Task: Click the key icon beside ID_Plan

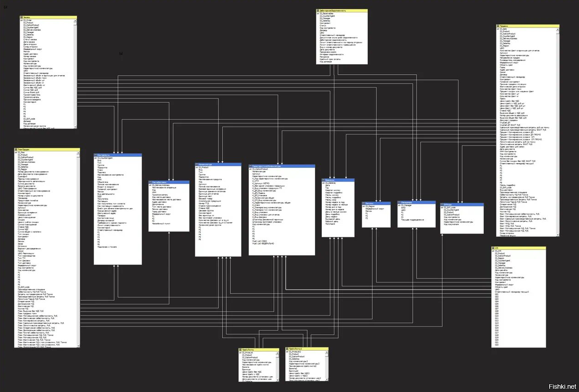Action: point(16,153)
